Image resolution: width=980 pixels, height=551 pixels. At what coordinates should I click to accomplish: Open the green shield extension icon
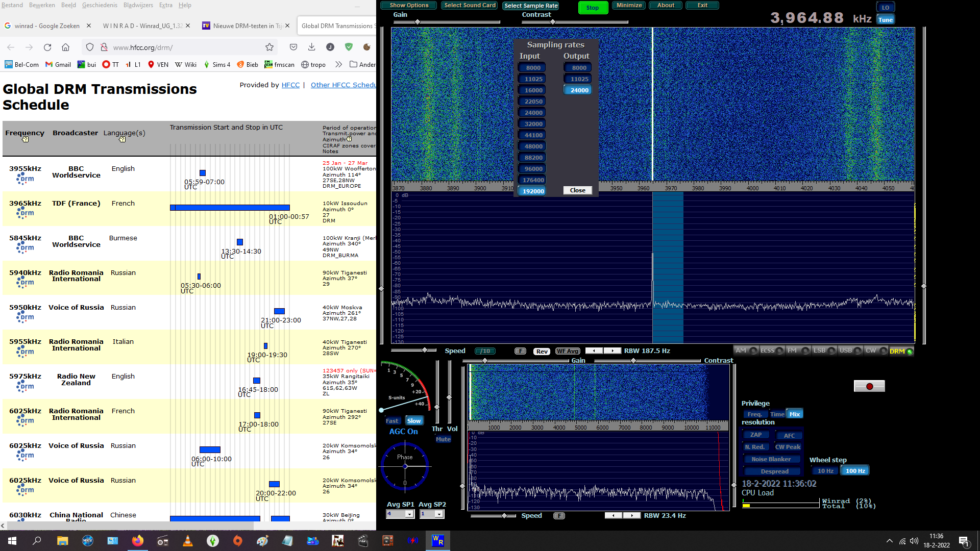[349, 47]
